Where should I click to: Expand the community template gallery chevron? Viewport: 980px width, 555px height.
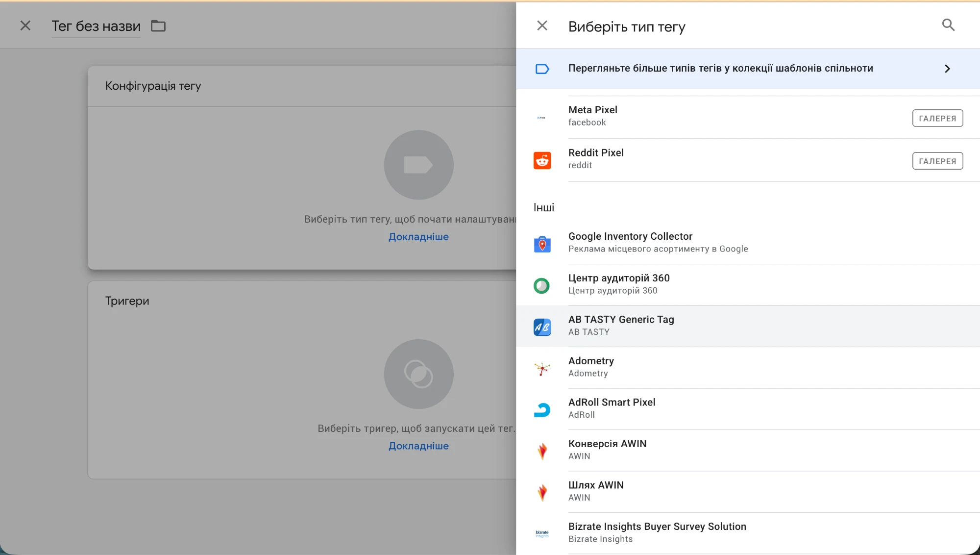coord(947,69)
